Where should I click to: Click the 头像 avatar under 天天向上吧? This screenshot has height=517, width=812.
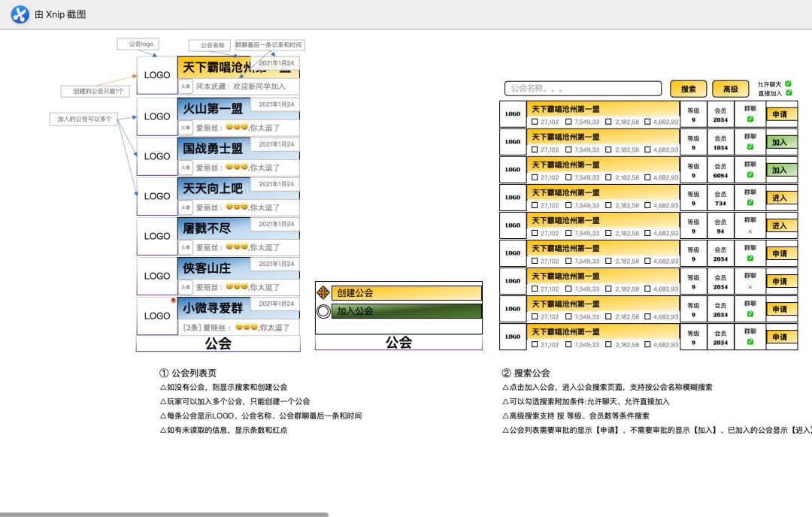pyautogui.click(x=186, y=207)
